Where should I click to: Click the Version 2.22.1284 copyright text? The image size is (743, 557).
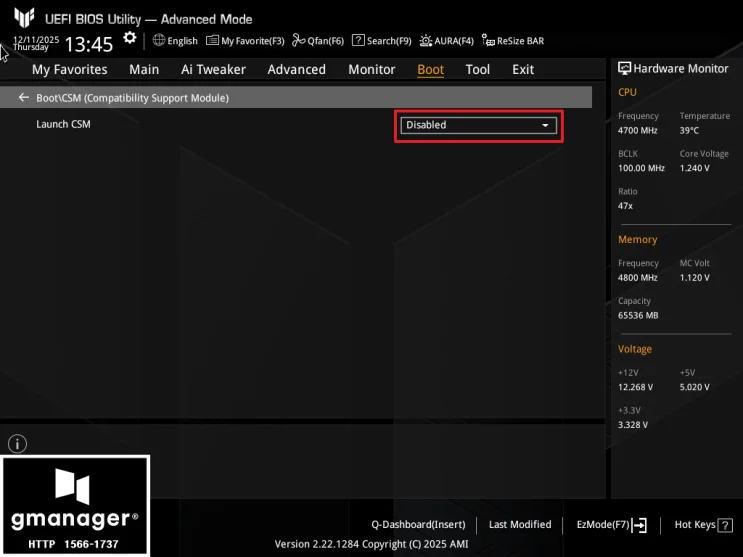click(371, 544)
